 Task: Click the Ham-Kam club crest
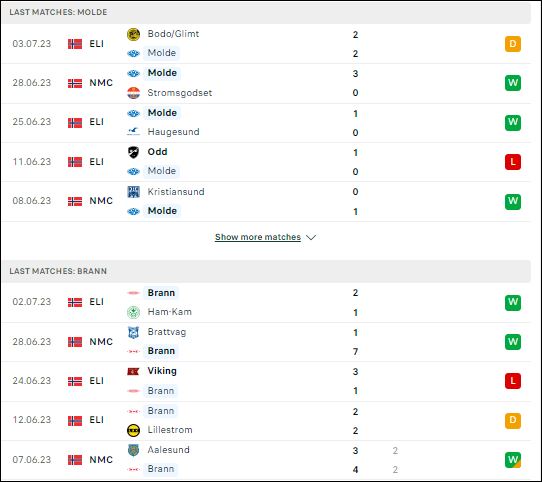tap(133, 312)
